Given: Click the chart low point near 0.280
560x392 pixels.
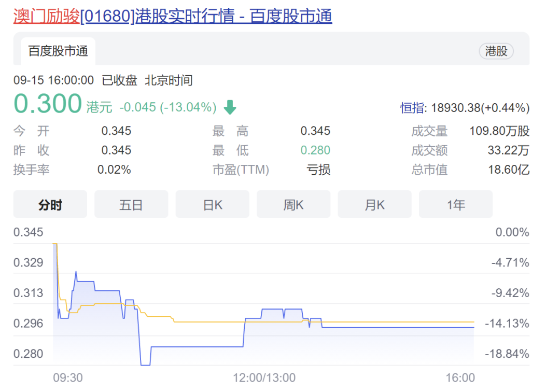Looking at the screenshot, I should point(145,365).
